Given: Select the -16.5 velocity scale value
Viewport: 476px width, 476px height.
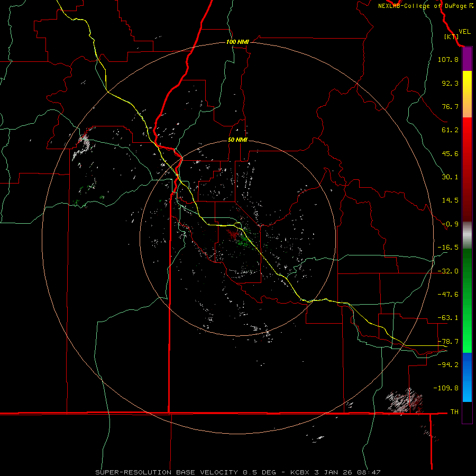Looking at the screenshot, I should [448, 248].
